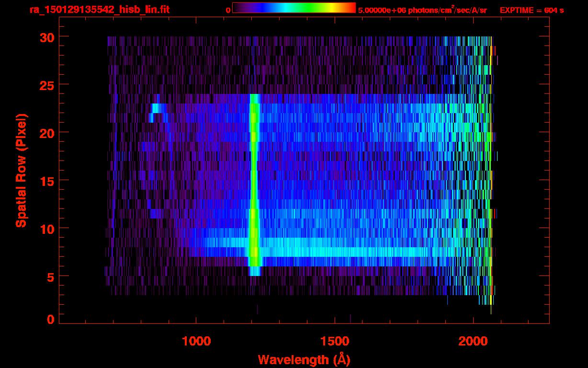Click the EXPTIME = 604 s label
588x368 pixels.
coord(531,10)
